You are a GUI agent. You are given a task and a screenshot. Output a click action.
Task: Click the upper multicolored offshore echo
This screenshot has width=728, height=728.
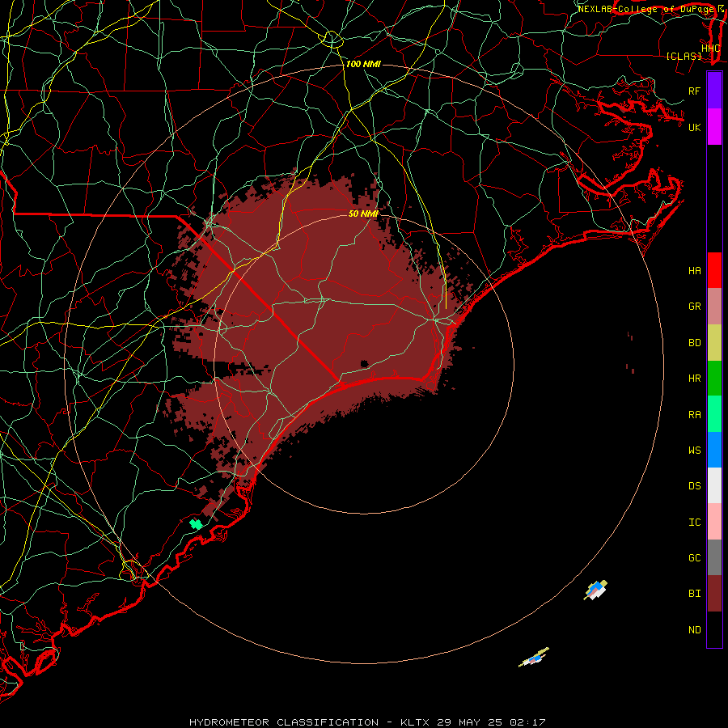(x=595, y=590)
